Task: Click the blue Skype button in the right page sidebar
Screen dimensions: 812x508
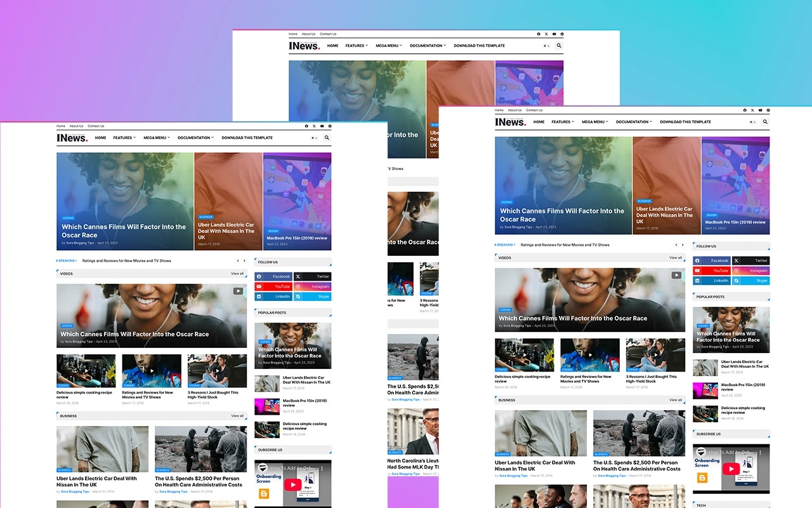Action: [751, 281]
